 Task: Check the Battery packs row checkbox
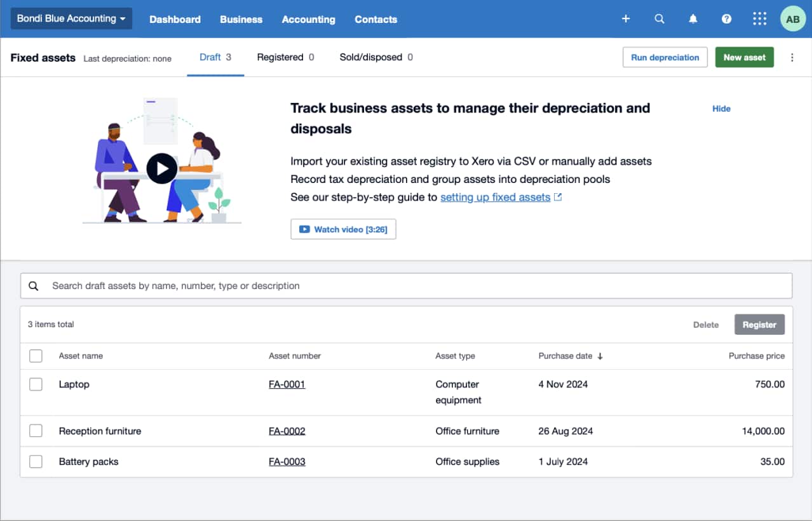tap(36, 462)
